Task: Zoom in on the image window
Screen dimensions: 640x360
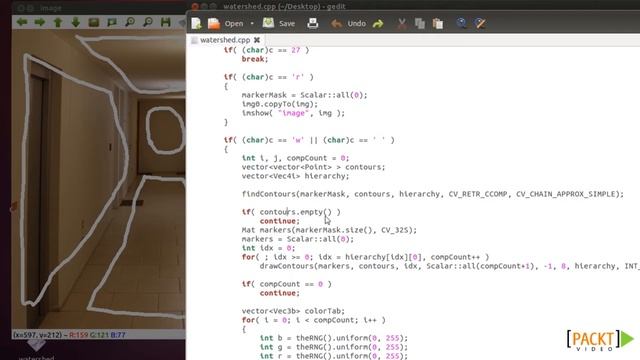Action: tap(130, 22)
